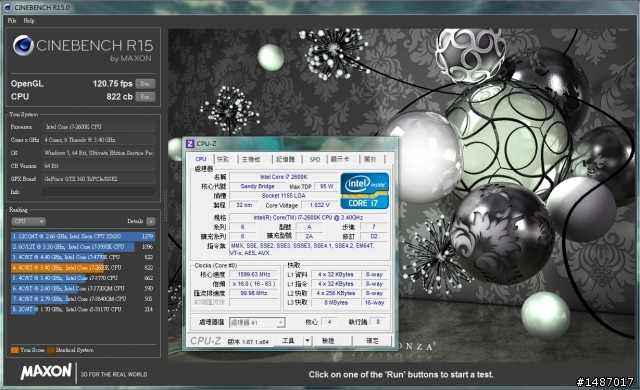Click the OS field Windows 7, 64 Bit
The width and height of the screenshot is (640, 390).
coord(99,153)
